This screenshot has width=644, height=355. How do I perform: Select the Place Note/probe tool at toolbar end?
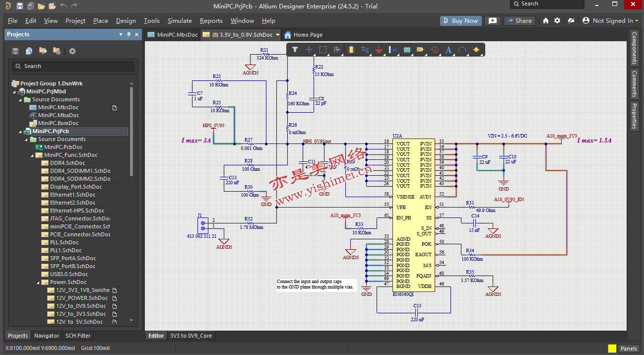[x=476, y=50]
